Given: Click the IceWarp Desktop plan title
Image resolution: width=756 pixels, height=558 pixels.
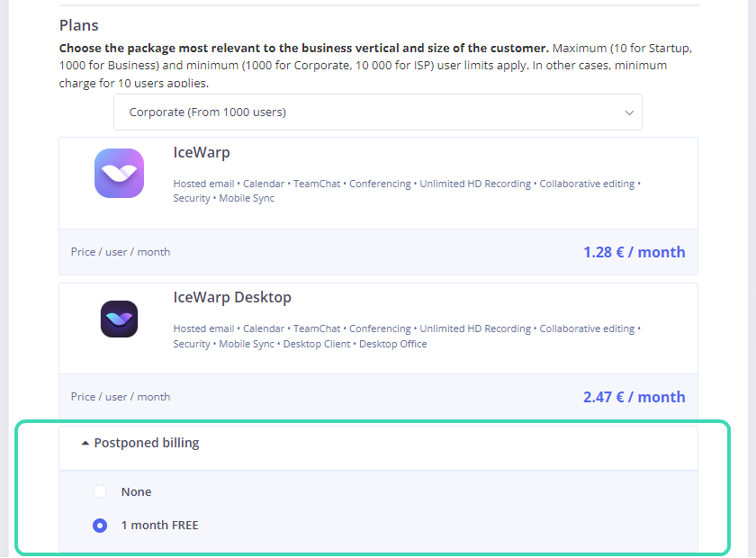Looking at the screenshot, I should 232,297.
